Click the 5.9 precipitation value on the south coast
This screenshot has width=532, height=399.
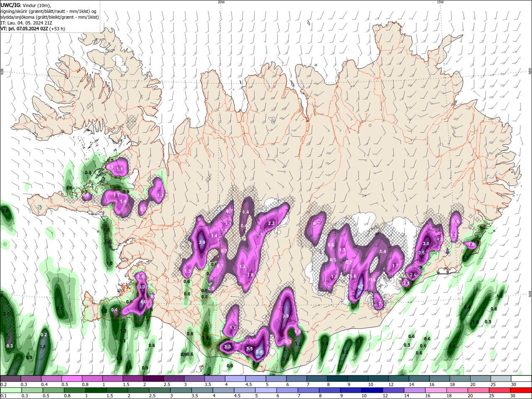pos(259,352)
